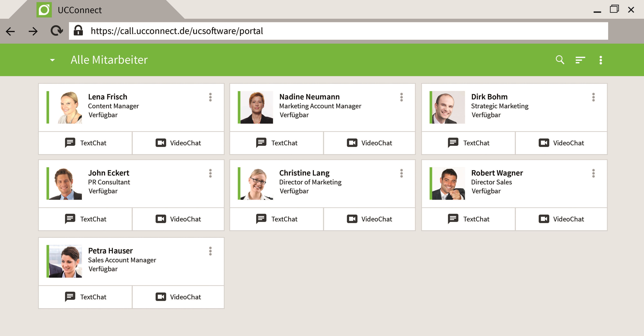The image size is (644, 336).
Task: Open Lena Frisch card options menu
Action: point(211,97)
